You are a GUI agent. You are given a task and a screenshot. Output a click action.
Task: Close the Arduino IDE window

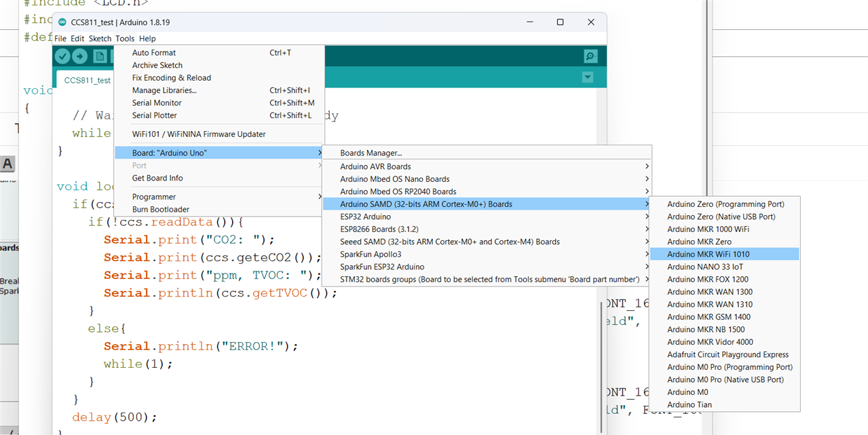tap(591, 22)
